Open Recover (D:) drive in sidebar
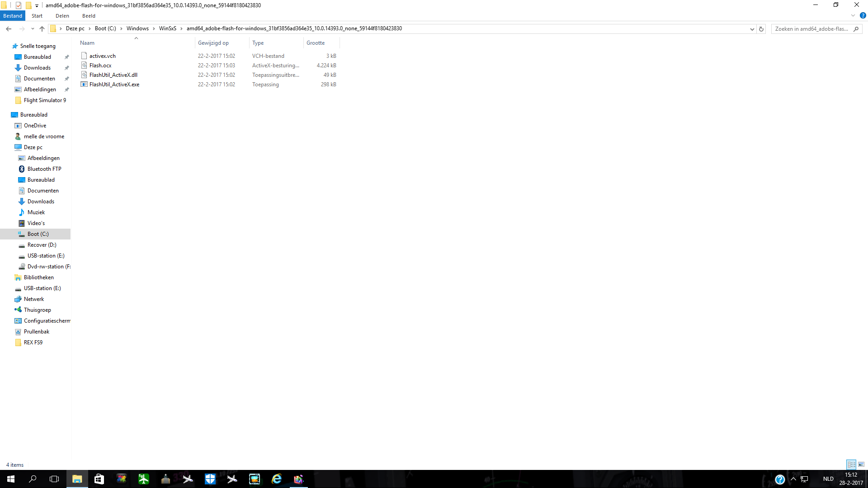The width and height of the screenshot is (868, 488). (42, 245)
